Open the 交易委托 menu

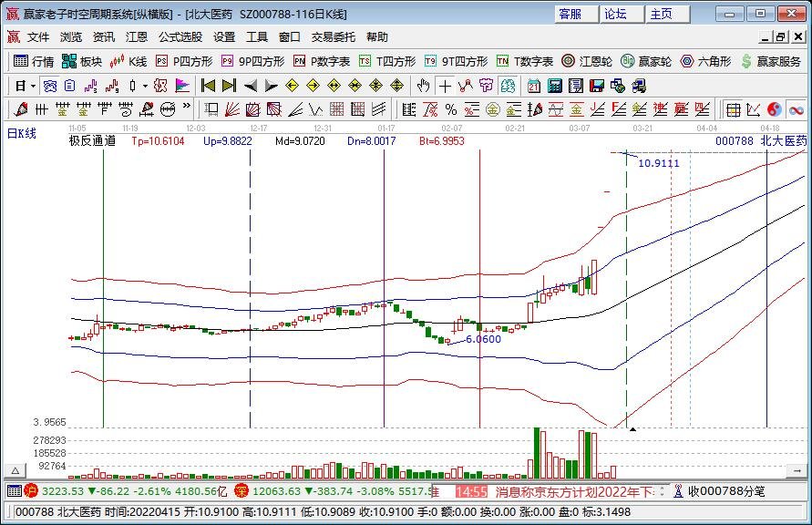click(x=334, y=37)
